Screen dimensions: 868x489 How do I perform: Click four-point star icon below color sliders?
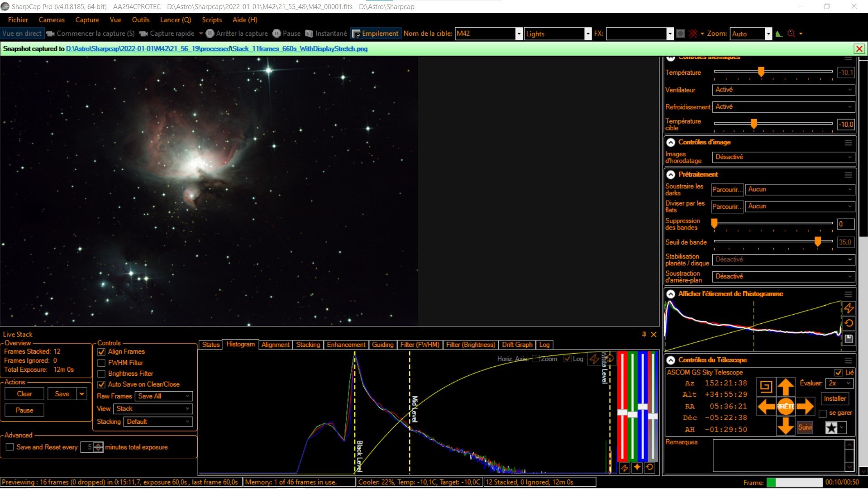coord(637,468)
